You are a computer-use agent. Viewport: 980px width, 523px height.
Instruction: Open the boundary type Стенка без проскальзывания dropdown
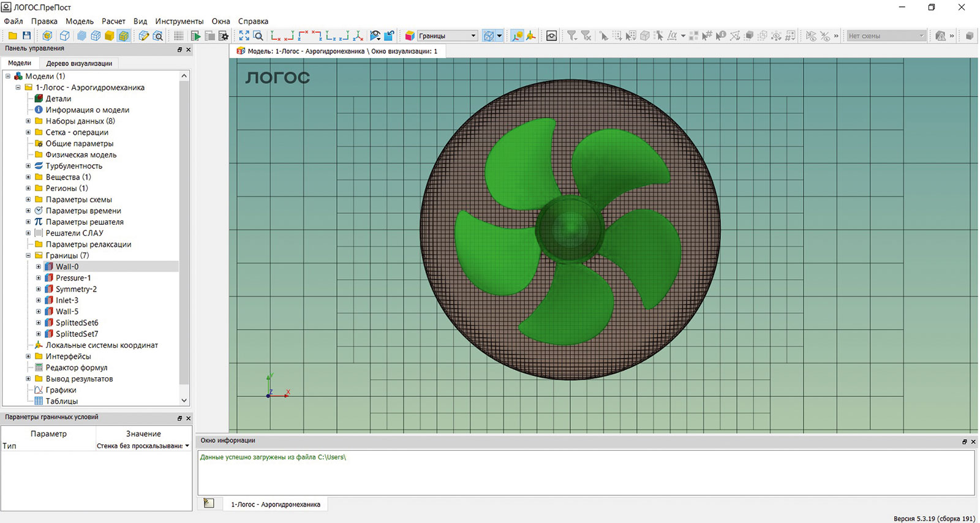187,446
